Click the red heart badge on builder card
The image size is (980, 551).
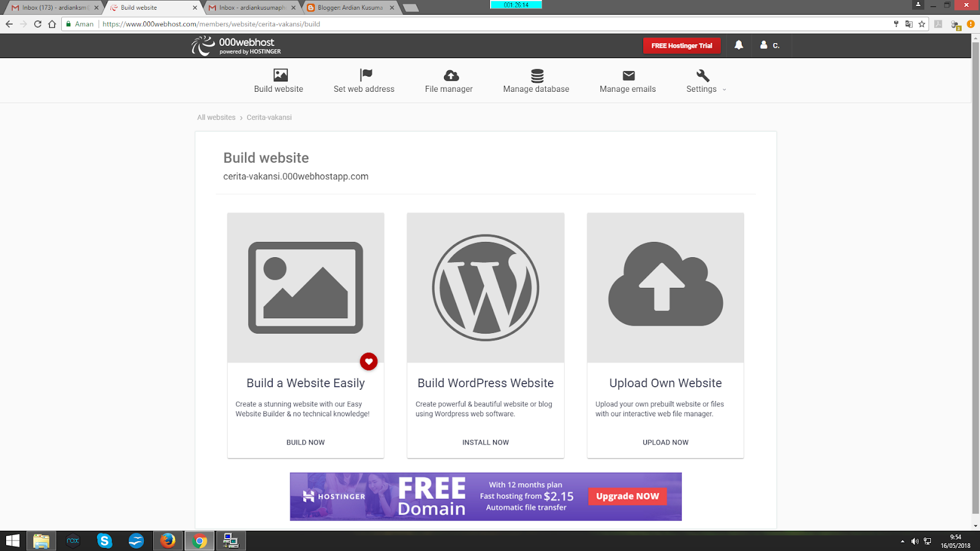[x=369, y=362]
